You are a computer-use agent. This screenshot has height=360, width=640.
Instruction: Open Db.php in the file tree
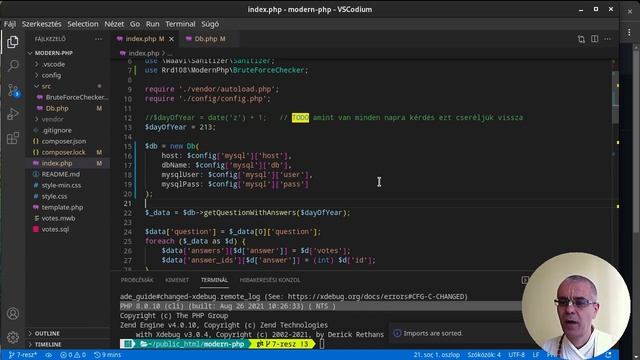pyautogui.click(x=57, y=108)
